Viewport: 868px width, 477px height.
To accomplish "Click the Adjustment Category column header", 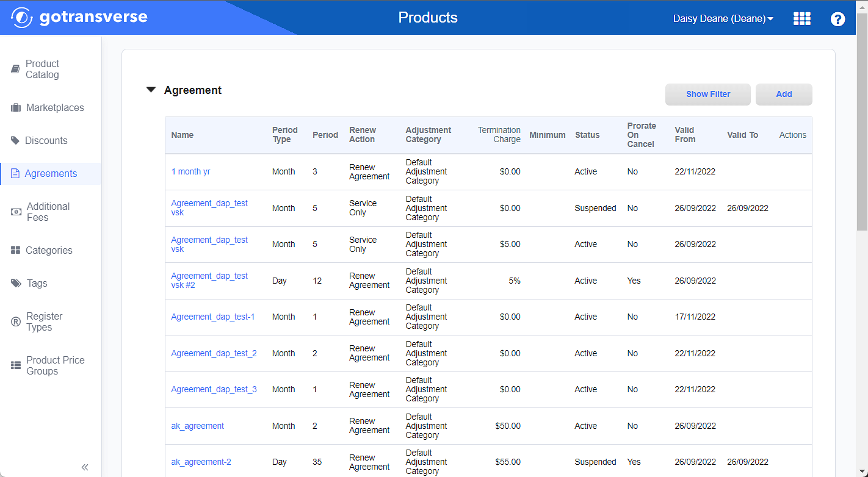I will pyautogui.click(x=429, y=135).
